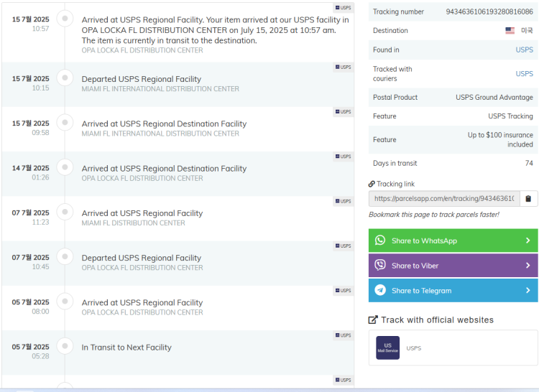
Task: Click 'Up to $100 insurance included' text
Action: click(x=500, y=140)
